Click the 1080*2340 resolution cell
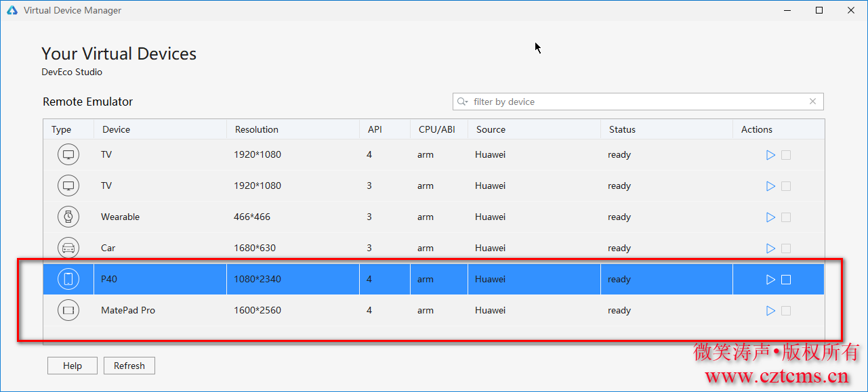This screenshot has height=392, width=868. 257,279
